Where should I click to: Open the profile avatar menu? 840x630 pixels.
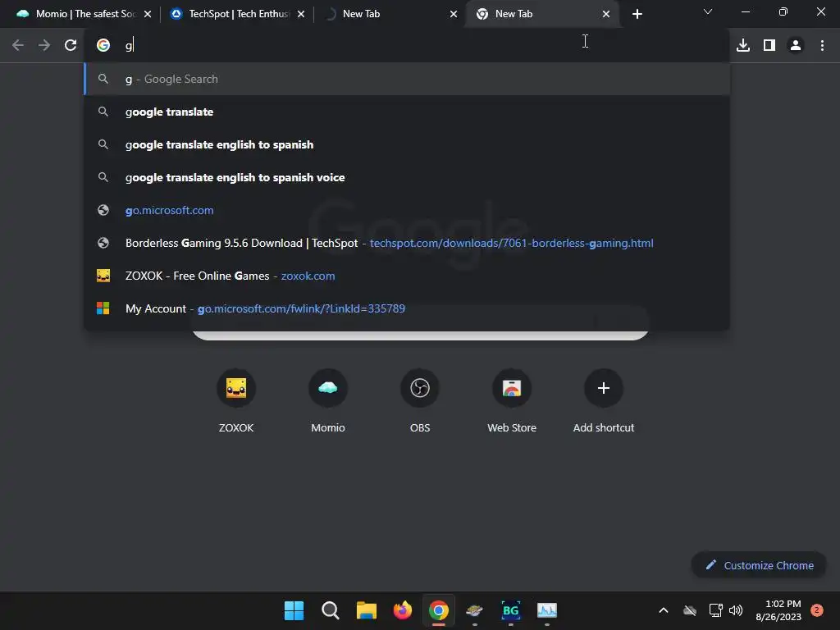point(796,46)
